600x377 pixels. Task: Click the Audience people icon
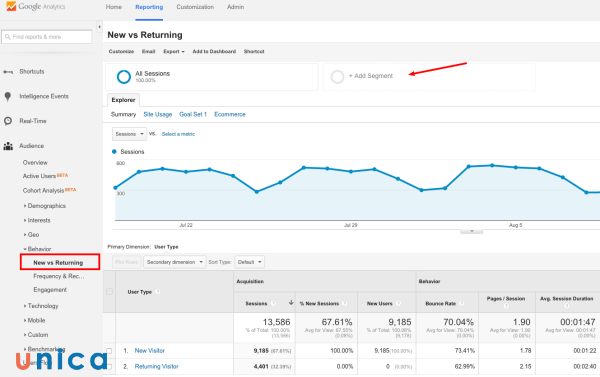8,146
